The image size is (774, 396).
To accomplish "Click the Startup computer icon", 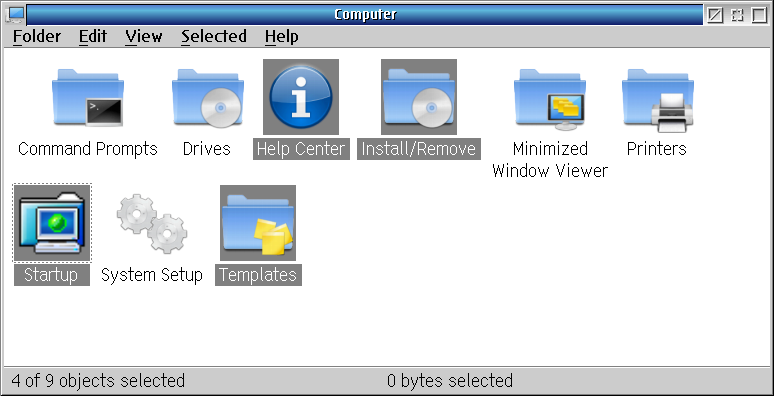I will [x=52, y=223].
